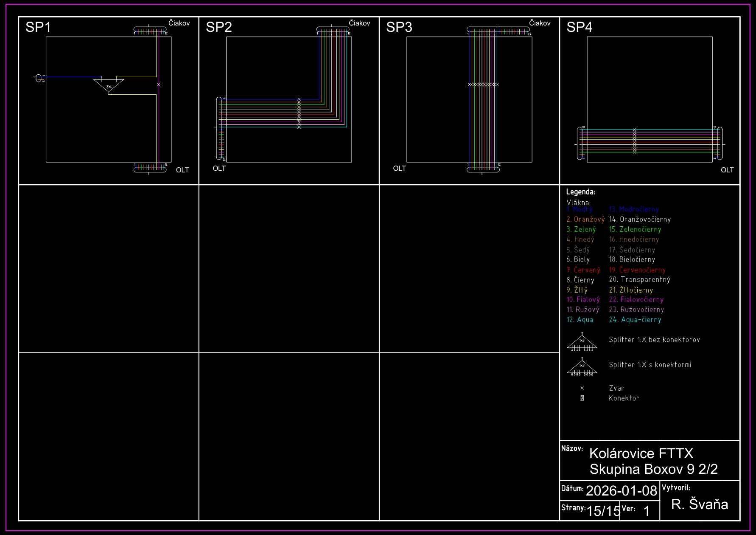Click the Zvar cross symbol in legend

[x=582, y=388]
